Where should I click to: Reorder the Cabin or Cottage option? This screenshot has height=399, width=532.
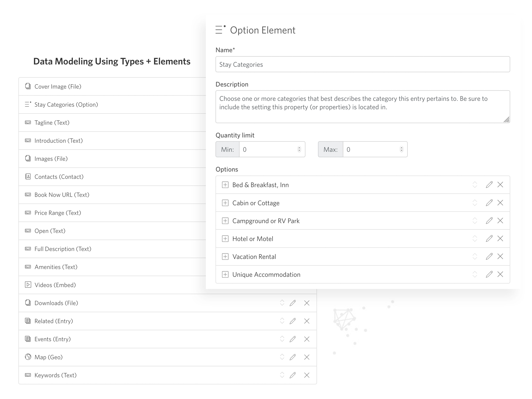click(475, 203)
